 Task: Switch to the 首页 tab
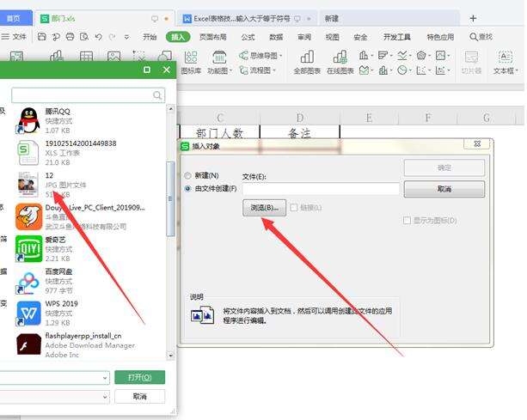[x=15, y=18]
